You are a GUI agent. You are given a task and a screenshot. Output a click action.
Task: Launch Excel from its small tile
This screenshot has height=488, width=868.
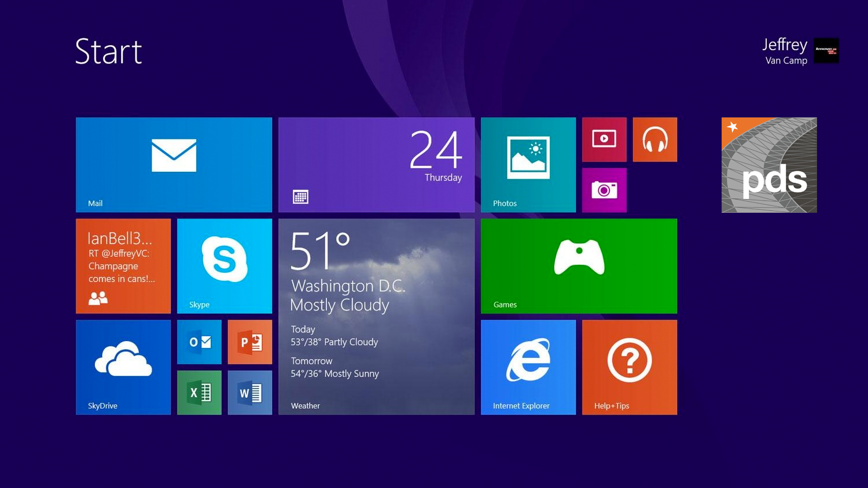[x=199, y=393]
